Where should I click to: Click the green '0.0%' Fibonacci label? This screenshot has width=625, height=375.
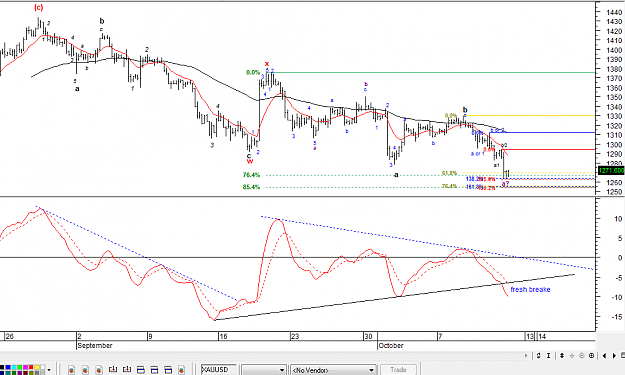click(253, 73)
